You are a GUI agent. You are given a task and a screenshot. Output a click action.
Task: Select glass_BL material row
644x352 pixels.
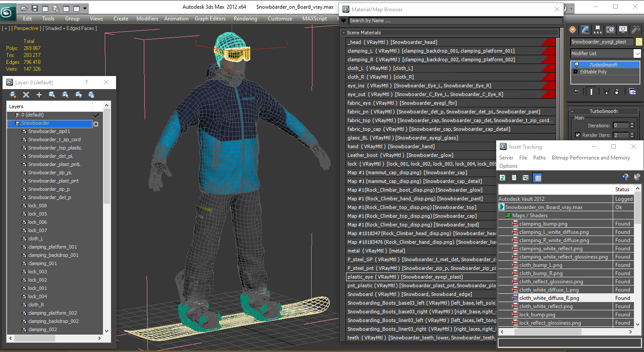pyautogui.click(x=451, y=138)
